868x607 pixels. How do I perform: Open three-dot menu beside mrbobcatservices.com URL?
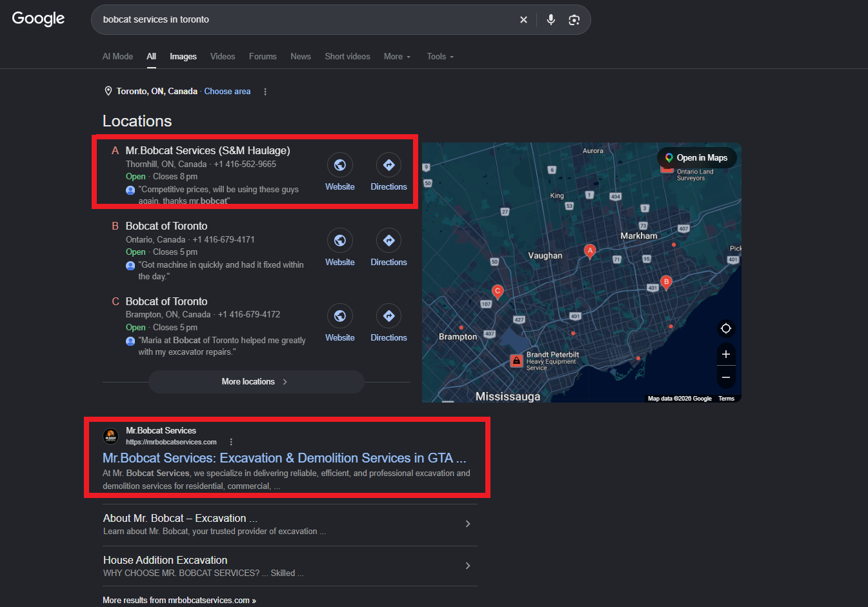(x=231, y=442)
